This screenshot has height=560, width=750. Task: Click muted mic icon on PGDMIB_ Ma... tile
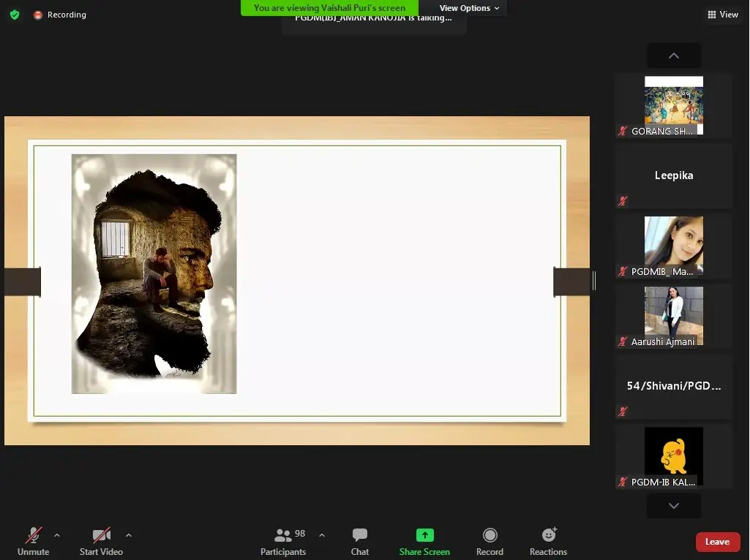pos(622,271)
